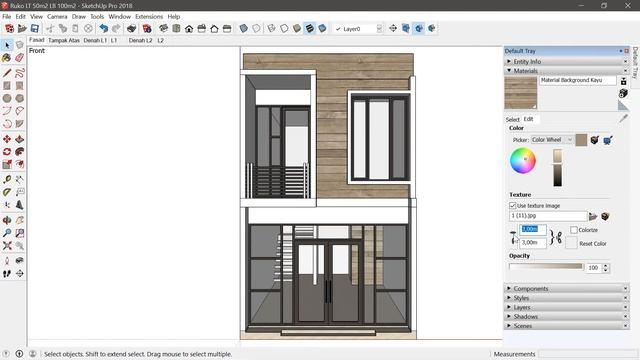Image resolution: width=640 pixels, height=360 pixels.
Task: Click the wood material preview thumbnail
Action: (521, 93)
